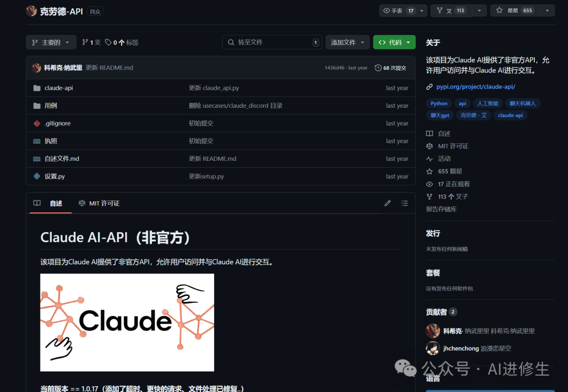
Task: Select the 人工智能 topic tag
Action: pos(488,104)
